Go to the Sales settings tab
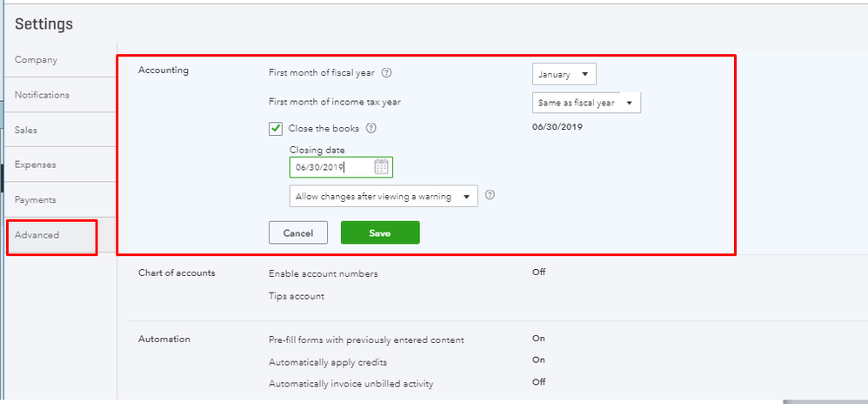Screen dimensions: 868x404 [26, 130]
